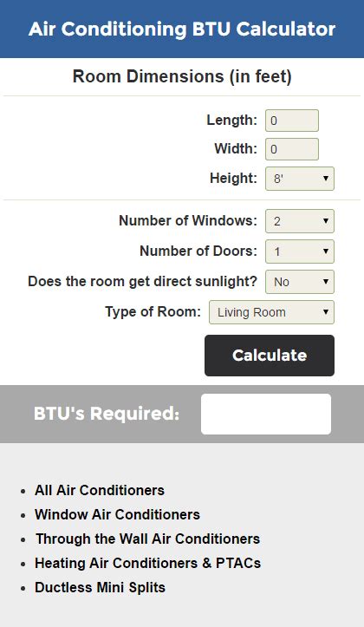Open the Living Room type selector

point(272,312)
